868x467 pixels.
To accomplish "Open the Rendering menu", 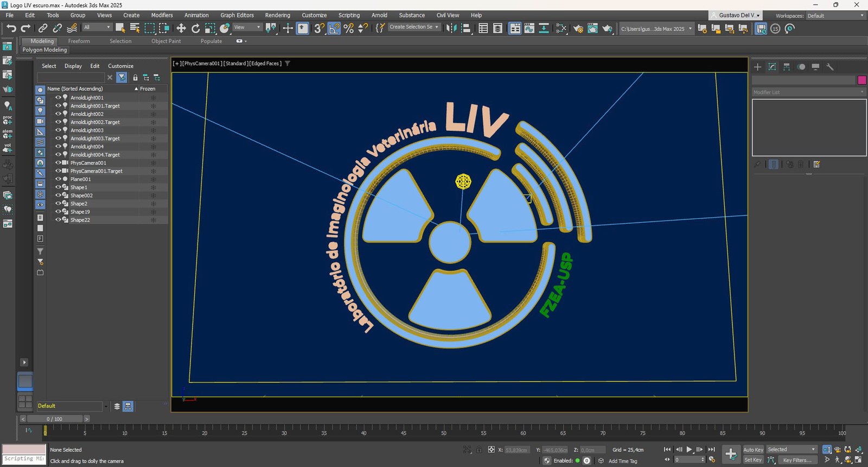I will [277, 15].
